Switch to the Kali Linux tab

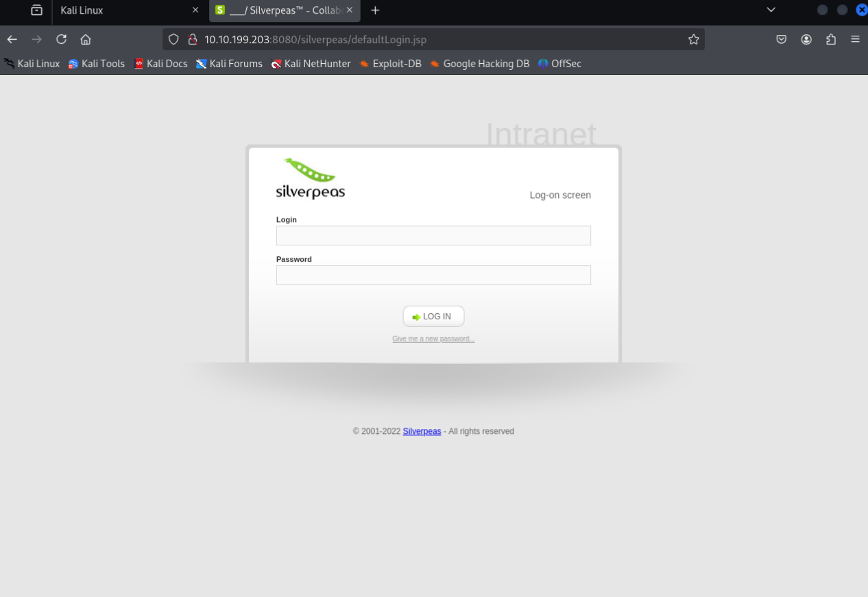tap(129, 10)
